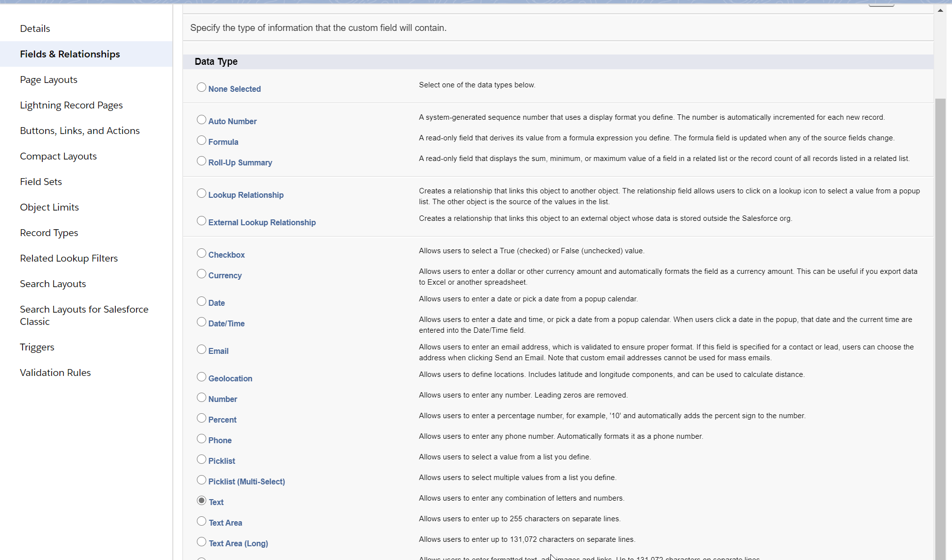Open Search Layouts for Salesforce Classic
The width and height of the screenshot is (952, 560).
pos(84,315)
